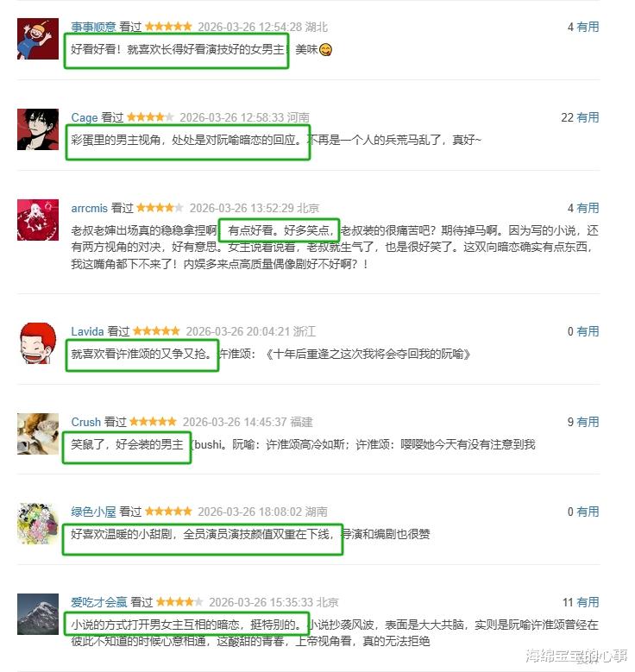Image resolution: width=635 pixels, height=672 pixels.
Task: Go to Lavida's profile link
Action: click(87, 331)
